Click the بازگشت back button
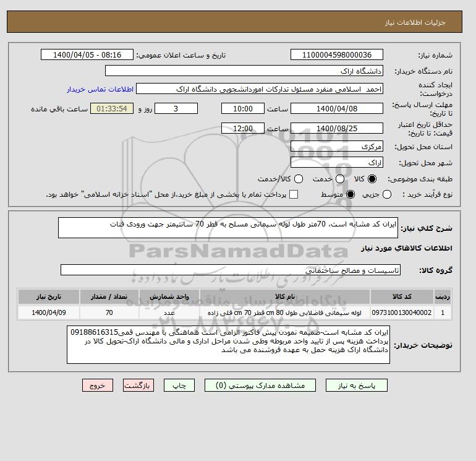The width and height of the screenshot is (476, 461). point(138,386)
